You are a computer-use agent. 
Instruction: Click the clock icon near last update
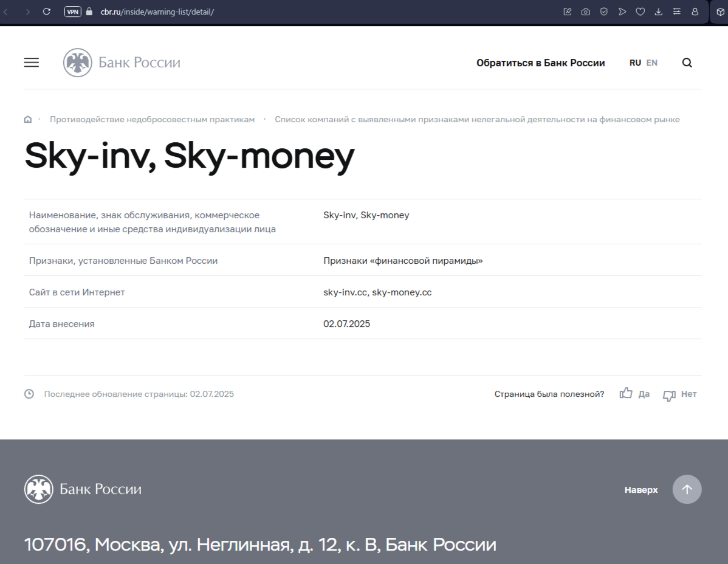pos(29,394)
